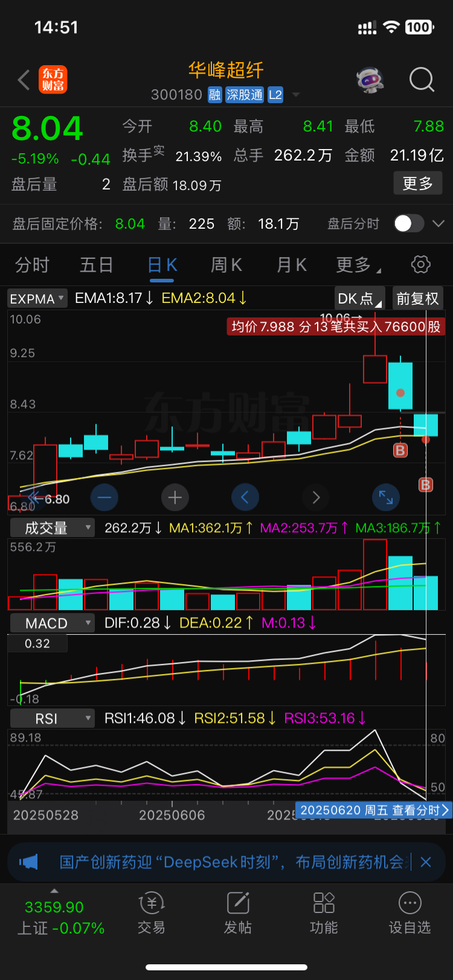
Task: Zoom in chart with plus button
Action: point(175,498)
